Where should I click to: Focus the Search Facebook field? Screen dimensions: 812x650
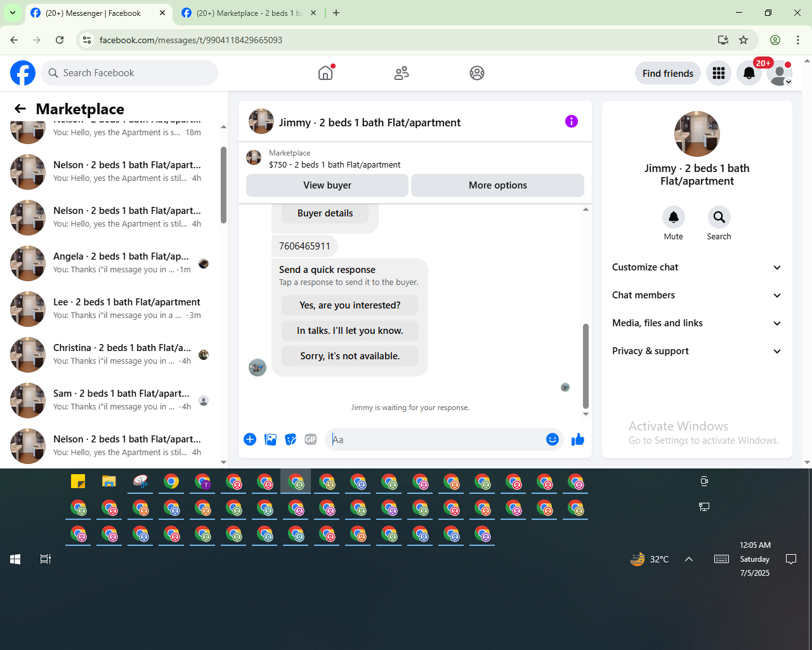coord(129,73)
